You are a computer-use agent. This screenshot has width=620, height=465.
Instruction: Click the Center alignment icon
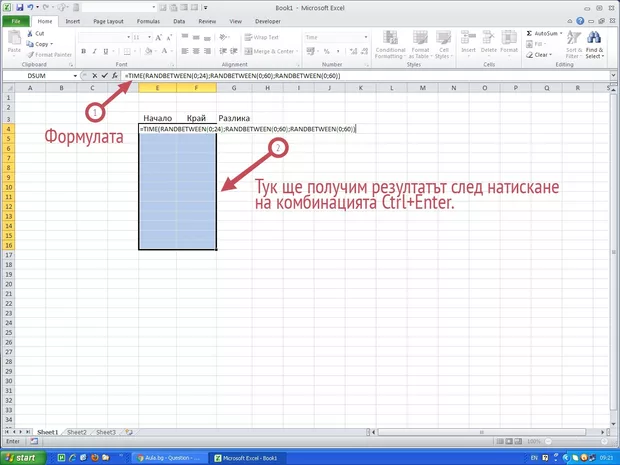(x=196, y=51)
